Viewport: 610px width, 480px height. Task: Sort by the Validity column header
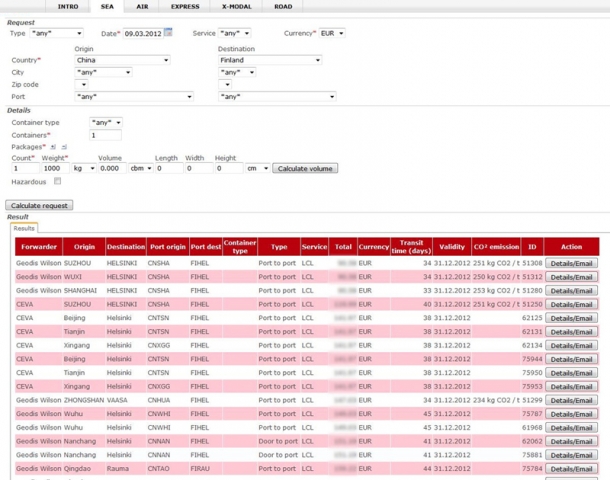point(452,247)
